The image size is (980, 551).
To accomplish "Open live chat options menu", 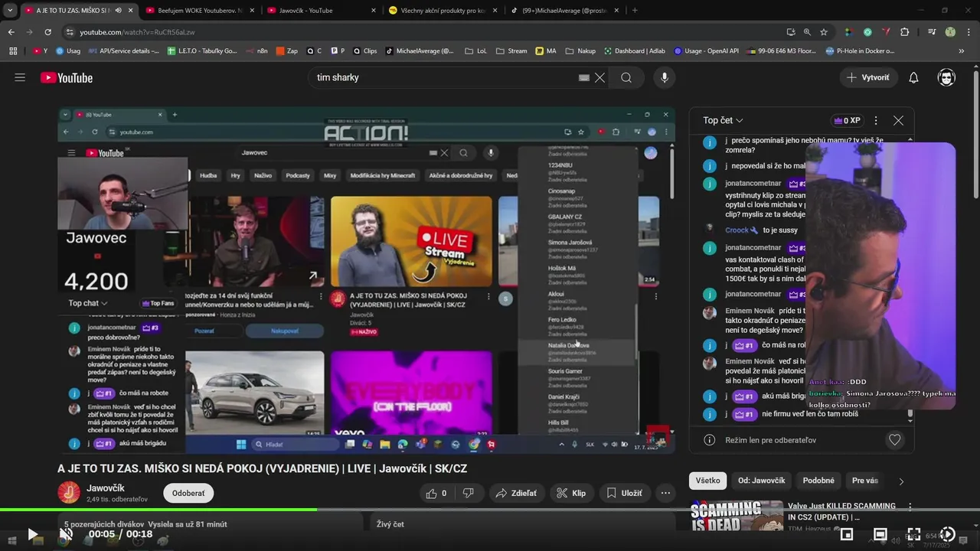I will pyautogui.click(x=876, y=120).
